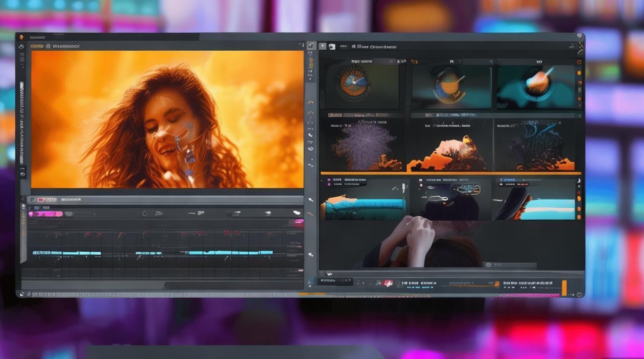Select the orange highlighted tab above the preview
Viewport: 644px width, 359px height.
click(x=36, y=46)
